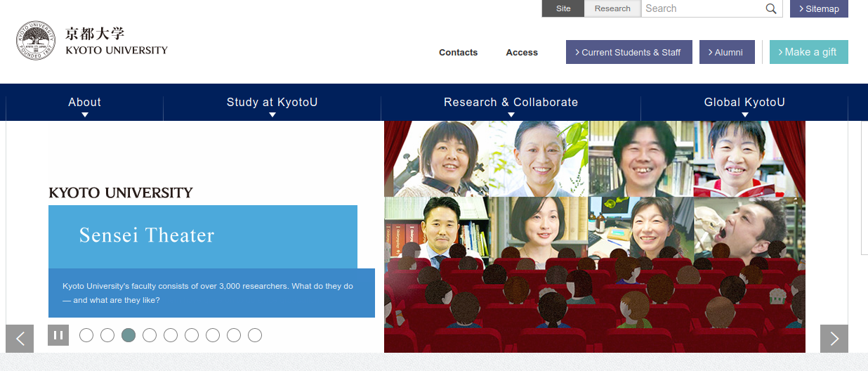The image size is (868, 371).
Task: Click the Sensei Theater banner title
Action: pyautogui.click(x=147, y=235)
